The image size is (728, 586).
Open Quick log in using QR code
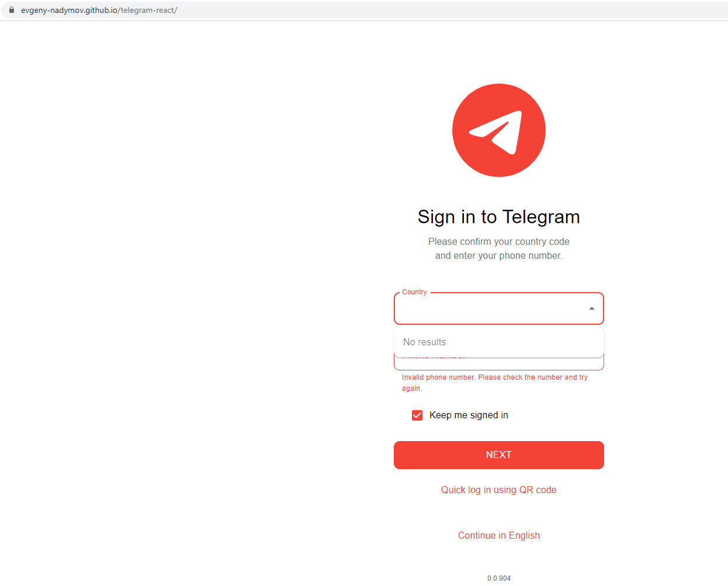pos(498,490)
